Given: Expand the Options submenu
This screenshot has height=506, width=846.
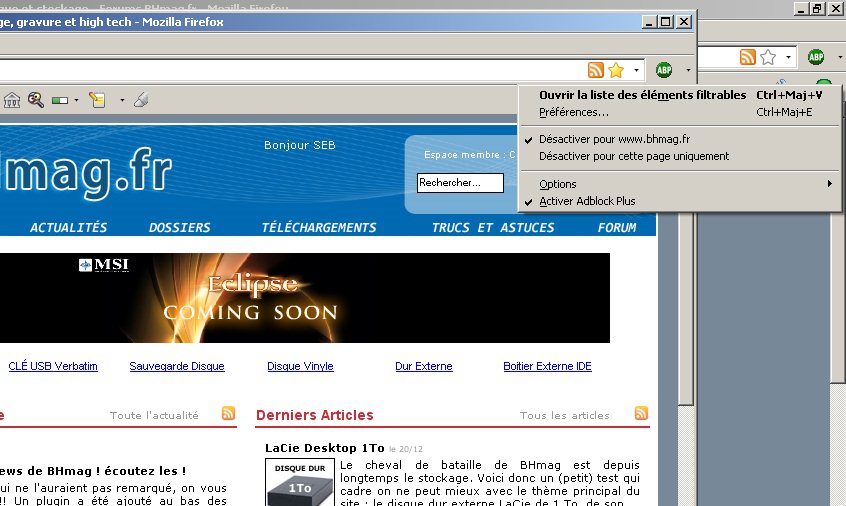Looking at the screenshot, I should click(x=680, y=184).
